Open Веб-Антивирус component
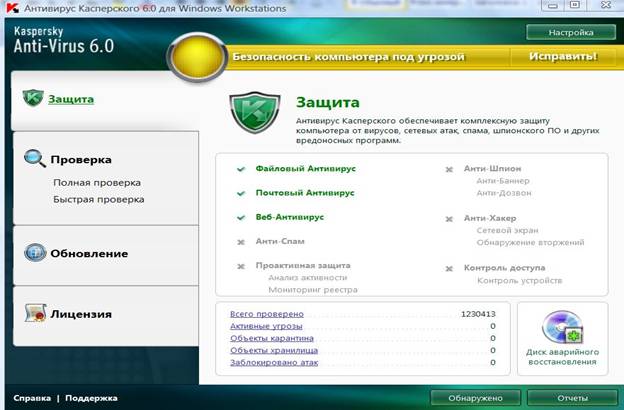Image resolution: width=624 pixels, height=410 pixels. (x=290, y=217)
